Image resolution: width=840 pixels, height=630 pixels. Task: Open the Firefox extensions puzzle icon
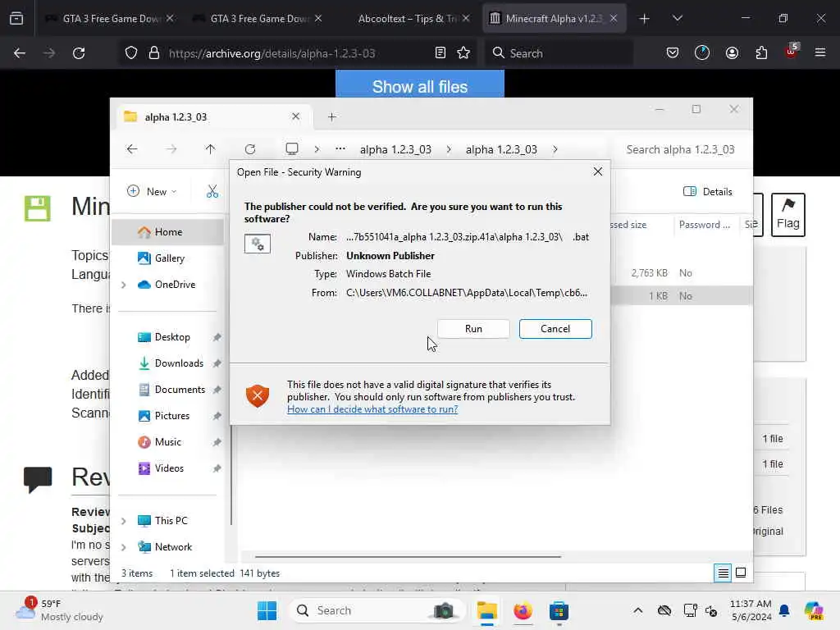click(x=761, y=52)
